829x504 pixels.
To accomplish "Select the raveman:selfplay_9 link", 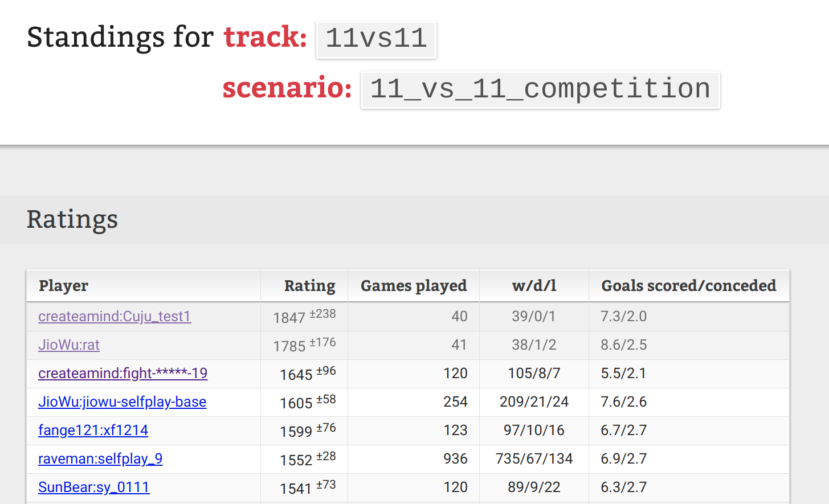I will [x=100, y=459].
